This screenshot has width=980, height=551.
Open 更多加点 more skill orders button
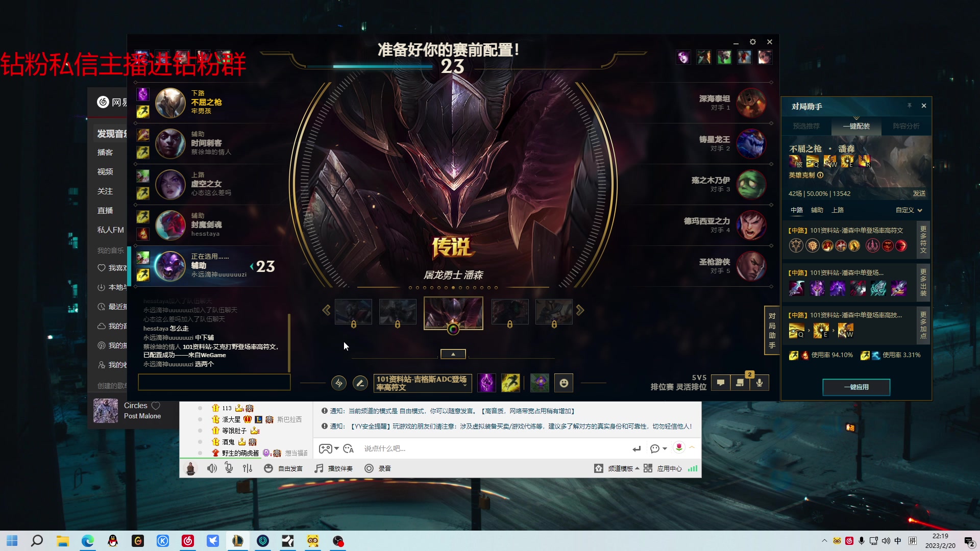[x=923, y=324]
